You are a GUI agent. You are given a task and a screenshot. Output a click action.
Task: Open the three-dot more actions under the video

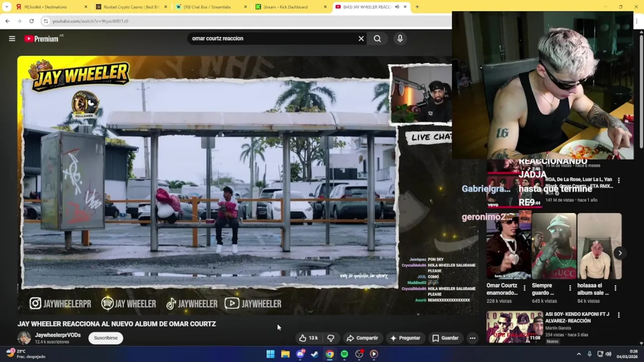click(472, 338)
